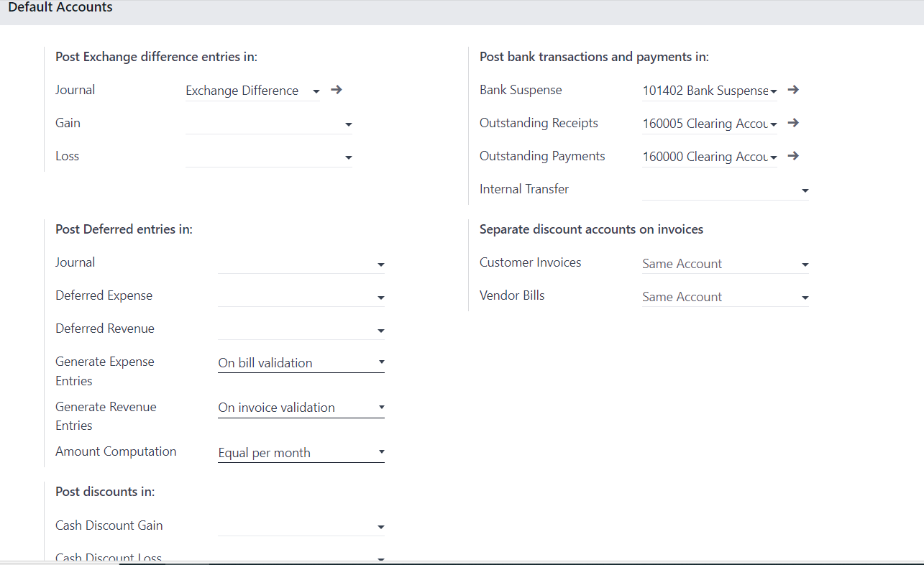
Task: Click 'Post Exchange difference entries in:' heading
Action: [x=156, y=57]
